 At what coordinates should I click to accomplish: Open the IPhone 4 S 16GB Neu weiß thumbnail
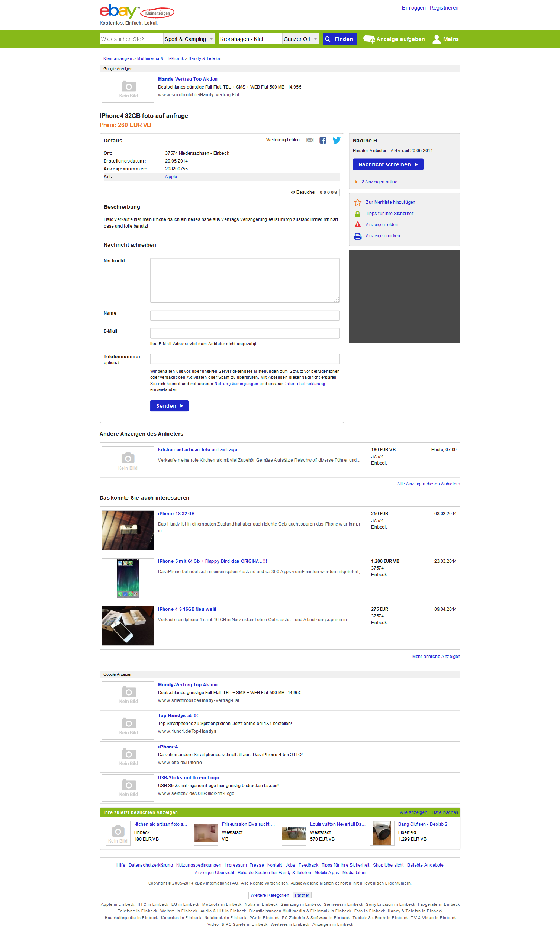pos(128,626)
